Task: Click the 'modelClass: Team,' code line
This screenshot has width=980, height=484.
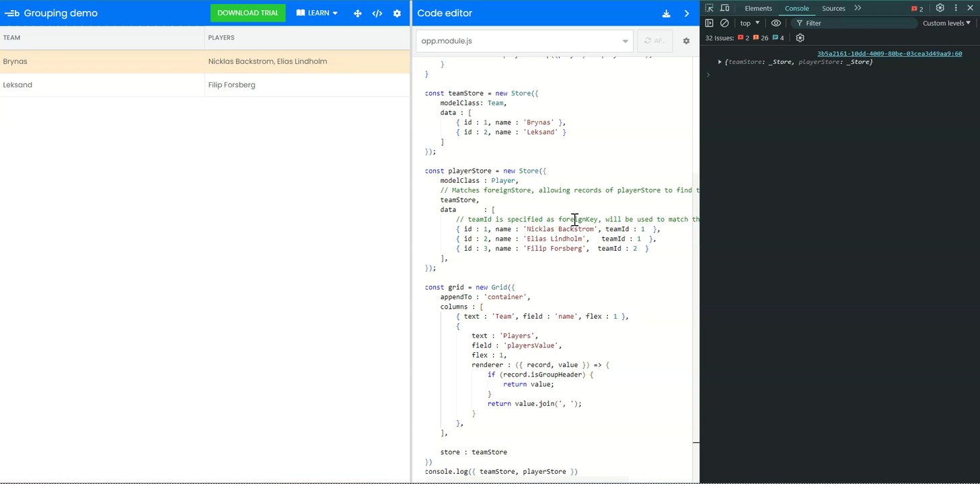Action: (474, 103)
